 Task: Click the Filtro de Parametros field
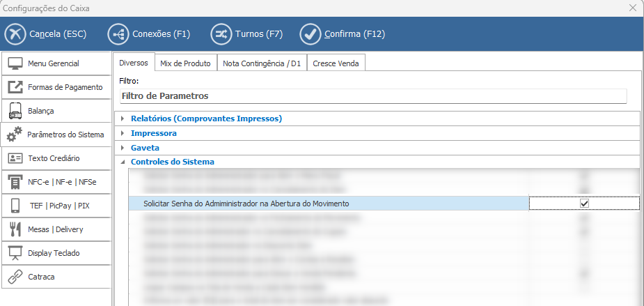point(373,95)
